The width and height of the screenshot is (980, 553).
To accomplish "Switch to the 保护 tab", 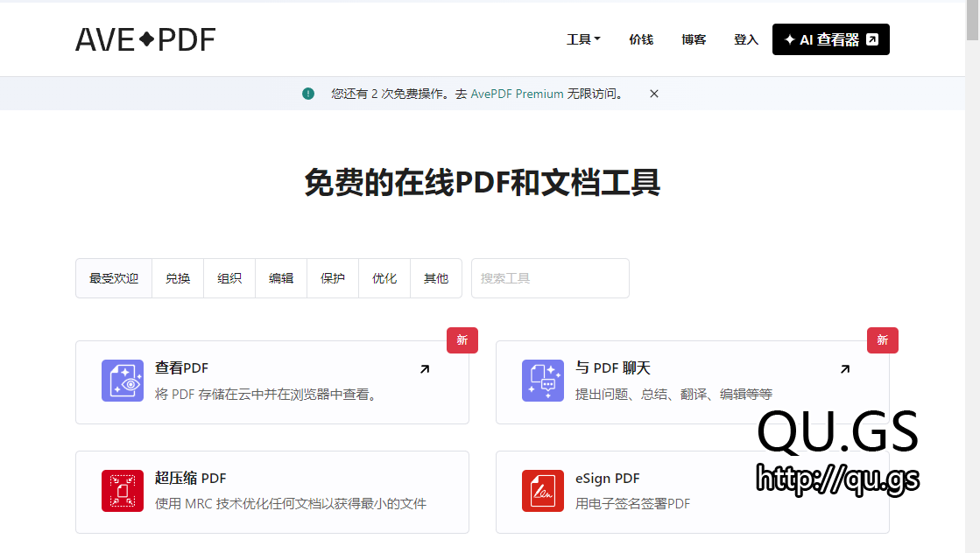I will pyautogui.click(x=333, y=278).
